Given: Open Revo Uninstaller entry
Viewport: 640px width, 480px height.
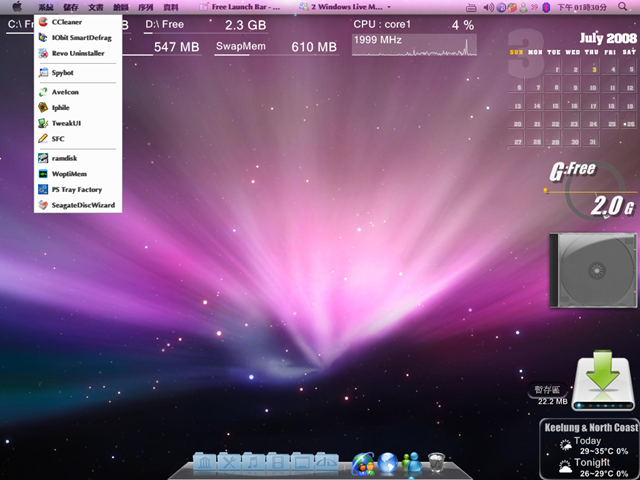Looking at the screenshot, I should (78, 53).
